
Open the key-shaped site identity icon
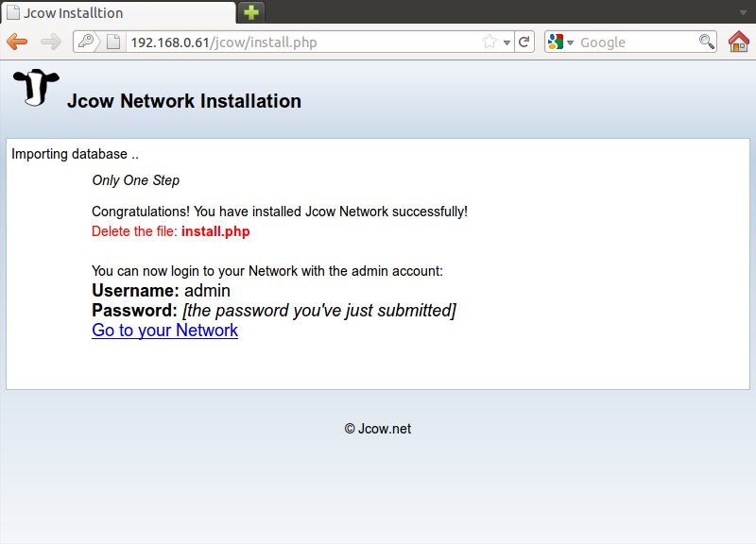(x=86, y=42)
